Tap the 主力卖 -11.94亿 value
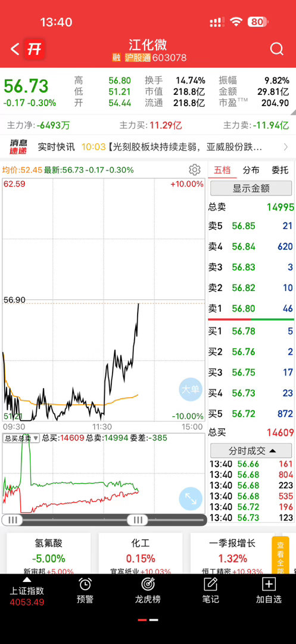The width and height of the screenshot is (296, 644). point(270,125)
